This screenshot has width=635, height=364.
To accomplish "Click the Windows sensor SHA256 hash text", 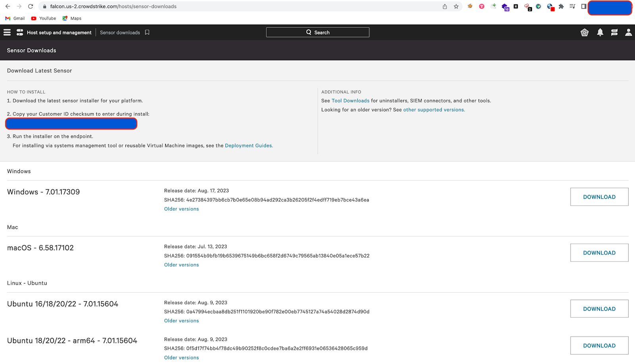I will pyautogui.click(x=267, y=200).
